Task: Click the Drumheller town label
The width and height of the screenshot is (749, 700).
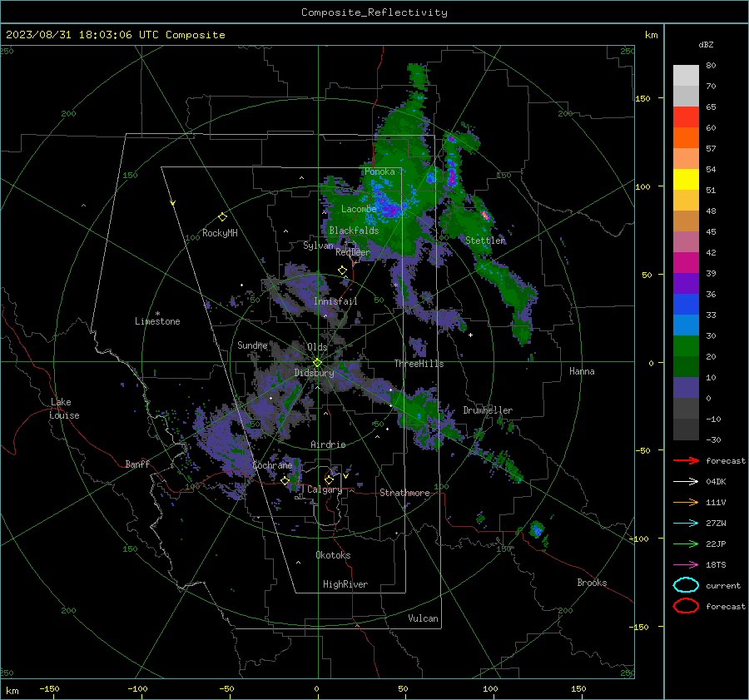Action: coord(488,410)
